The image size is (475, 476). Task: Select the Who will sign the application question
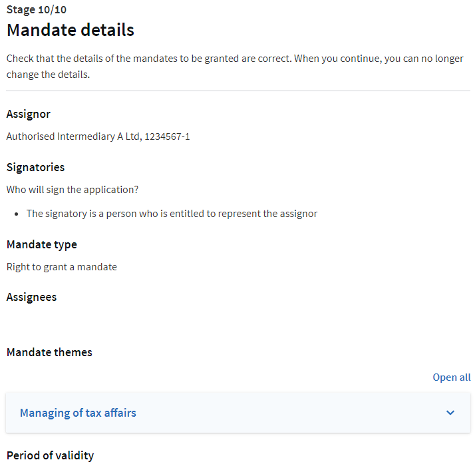coord(73,190)
